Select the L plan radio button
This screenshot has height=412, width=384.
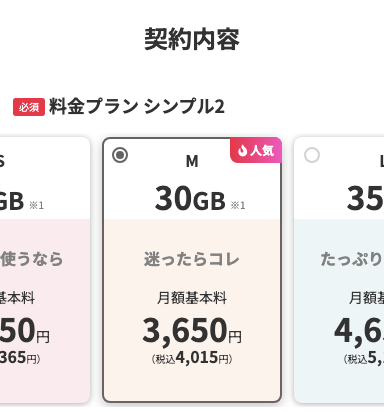(312, 155)
